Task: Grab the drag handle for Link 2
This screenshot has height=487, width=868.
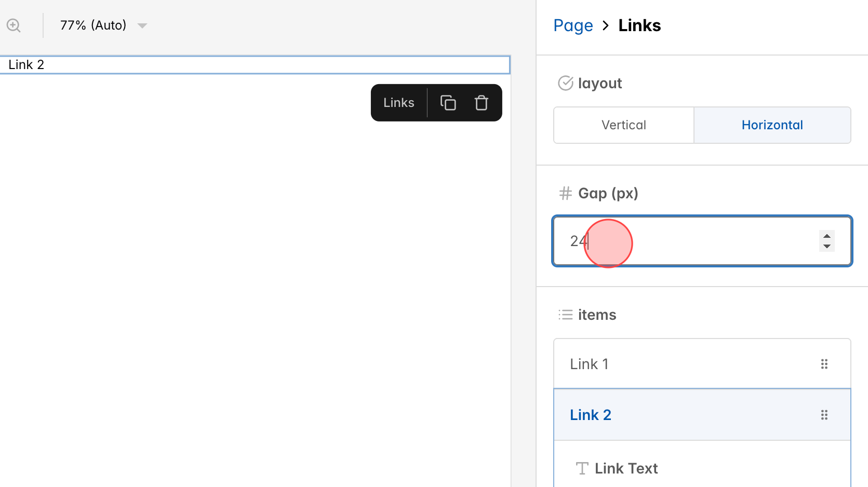Action: (x=824, y=414)
